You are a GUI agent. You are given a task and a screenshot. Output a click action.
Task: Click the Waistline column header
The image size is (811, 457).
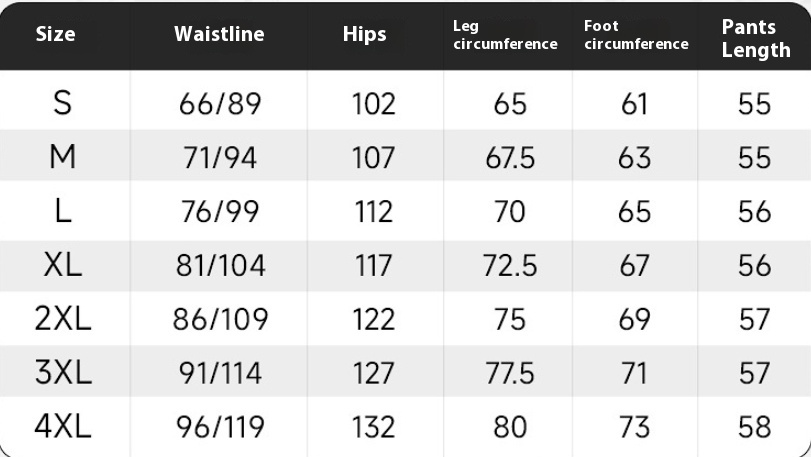point(219,34)
